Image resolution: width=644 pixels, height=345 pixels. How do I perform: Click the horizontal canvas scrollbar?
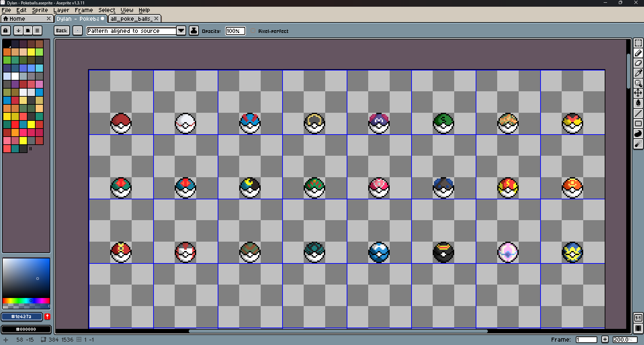[x=338, y=331]
